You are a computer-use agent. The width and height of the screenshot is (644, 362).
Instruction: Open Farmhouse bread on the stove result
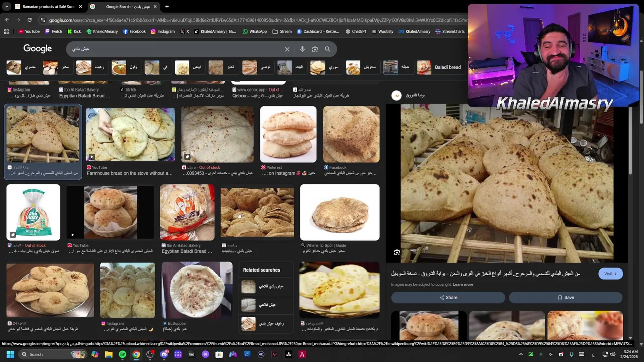(x=130, y=134)
